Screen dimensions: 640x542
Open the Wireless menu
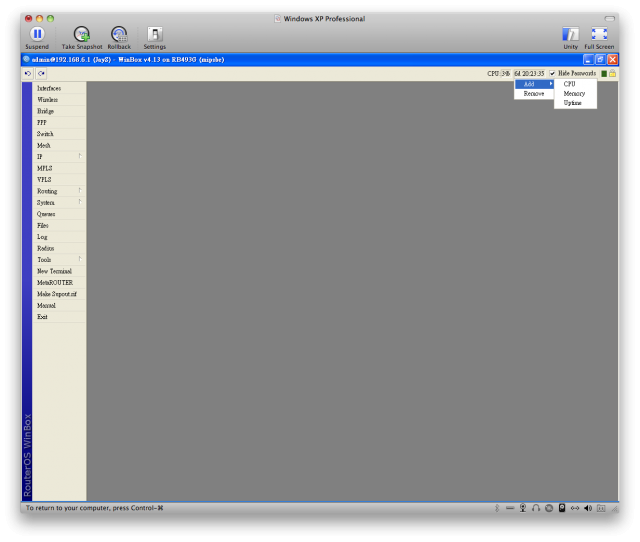pos(59,100)
